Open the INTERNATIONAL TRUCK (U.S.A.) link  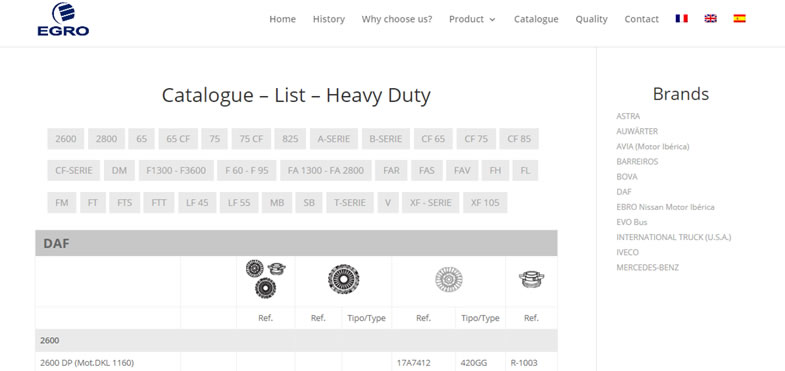[673, 237]
